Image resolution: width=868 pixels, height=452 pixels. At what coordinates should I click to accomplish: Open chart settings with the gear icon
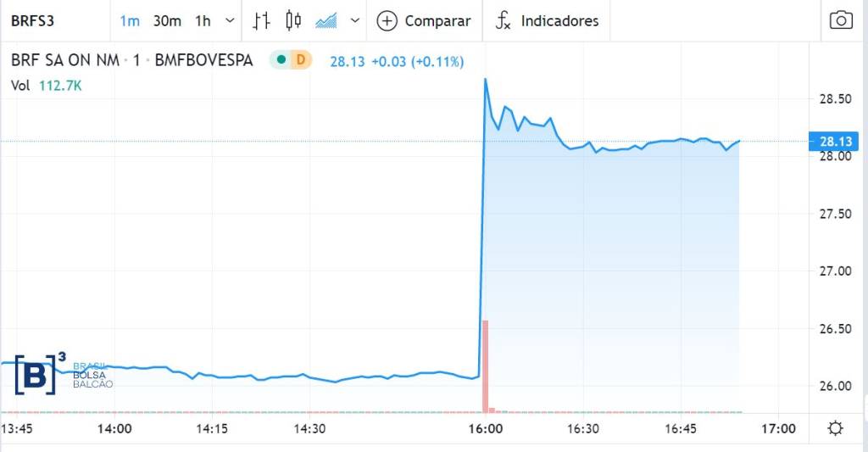tap(835, 428)
